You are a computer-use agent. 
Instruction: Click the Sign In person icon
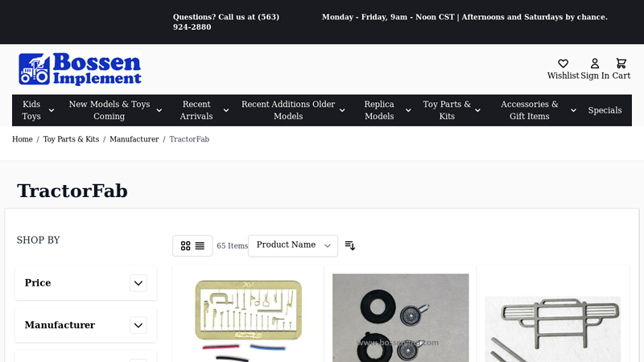coord(595,64)
